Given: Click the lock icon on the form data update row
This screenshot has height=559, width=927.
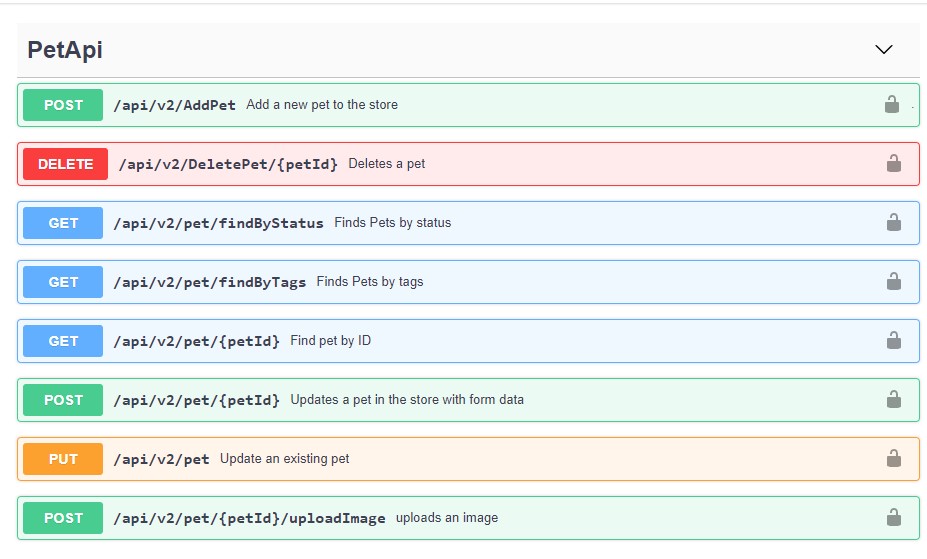Looking at the screenshot, I should point(893,399).
